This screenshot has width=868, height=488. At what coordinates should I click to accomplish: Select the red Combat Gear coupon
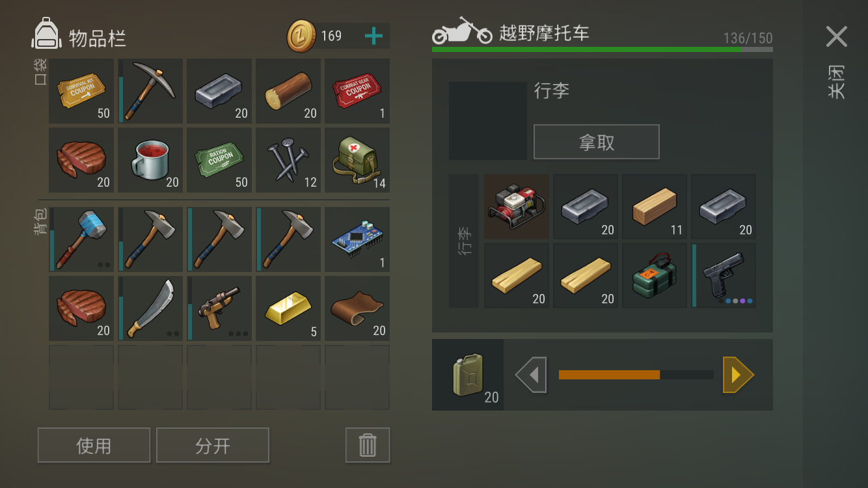tap(357, 91)
